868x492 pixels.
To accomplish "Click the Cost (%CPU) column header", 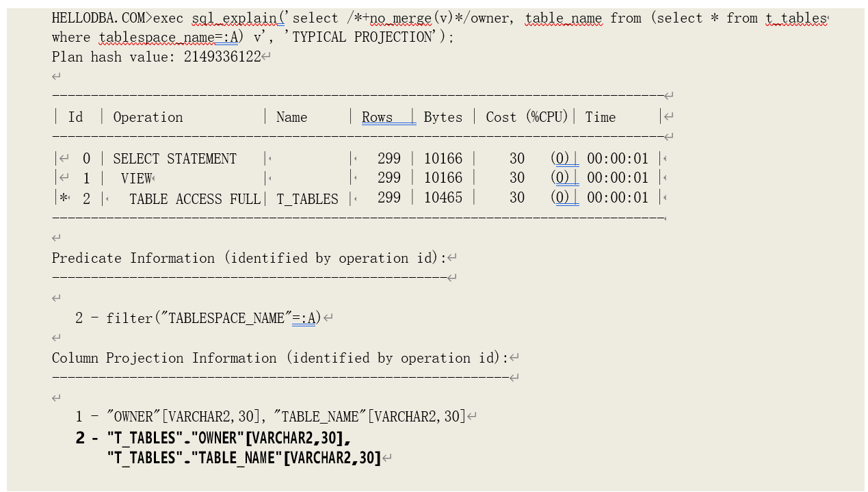I will pos(527,118).
